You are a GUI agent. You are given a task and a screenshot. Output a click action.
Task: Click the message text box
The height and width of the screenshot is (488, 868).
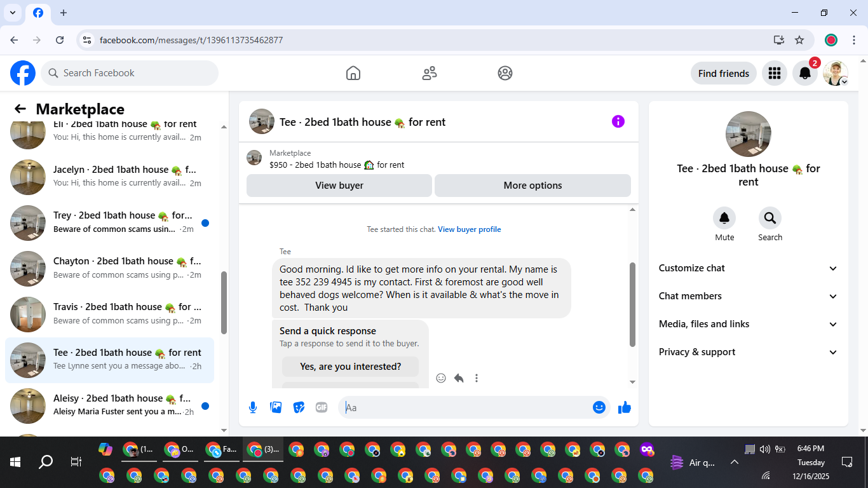pos(465,407)
